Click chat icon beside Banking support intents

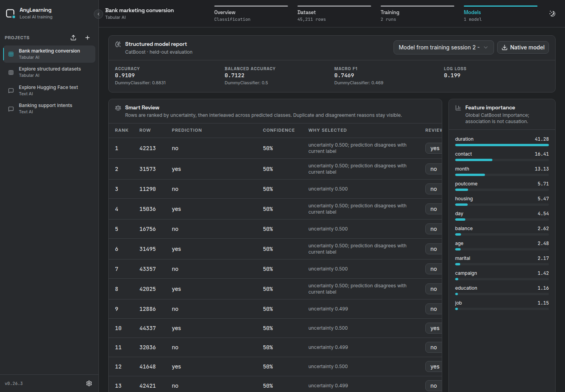(11, 109)
